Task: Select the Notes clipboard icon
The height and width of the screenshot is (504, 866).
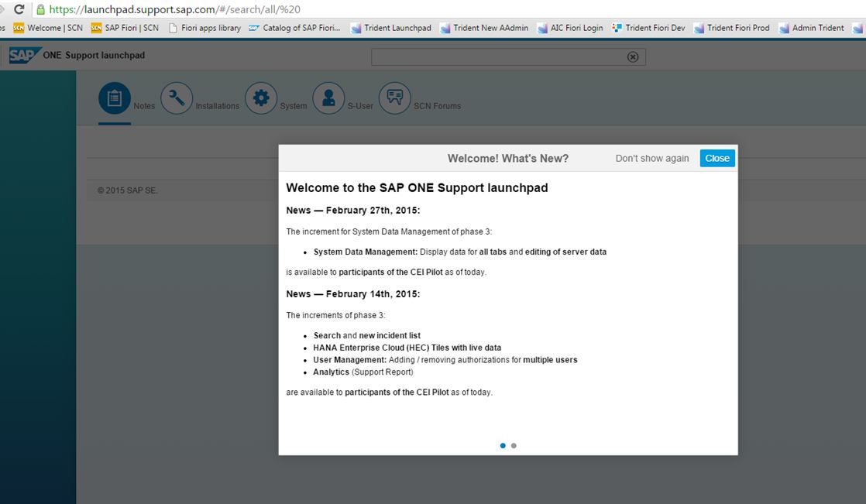Action: [x=115, y=98]
